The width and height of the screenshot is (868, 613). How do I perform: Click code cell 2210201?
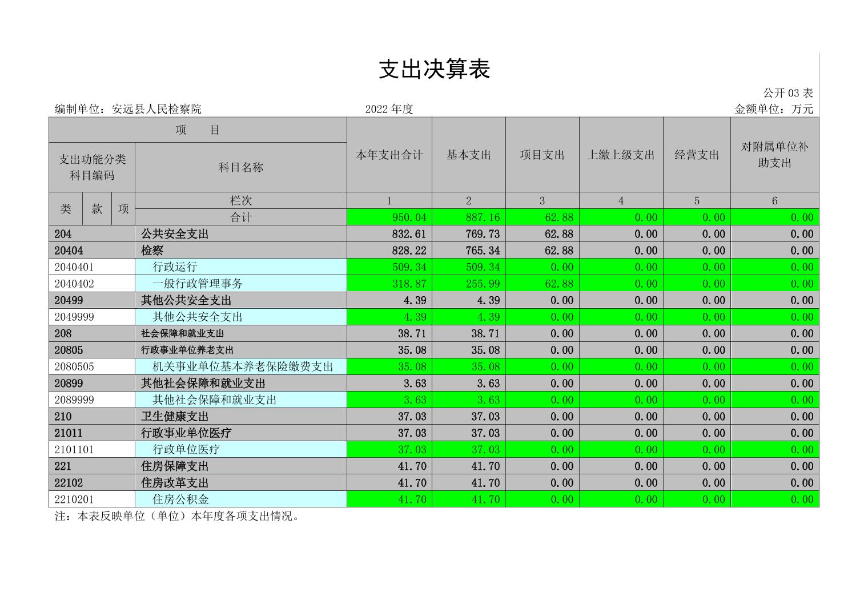(92, 499)
